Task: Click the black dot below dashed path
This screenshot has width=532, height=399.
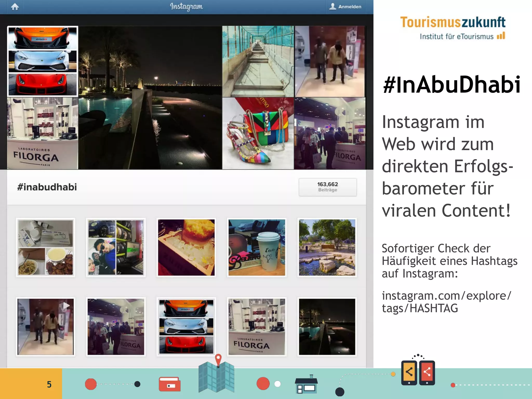Action: point(340,392)
